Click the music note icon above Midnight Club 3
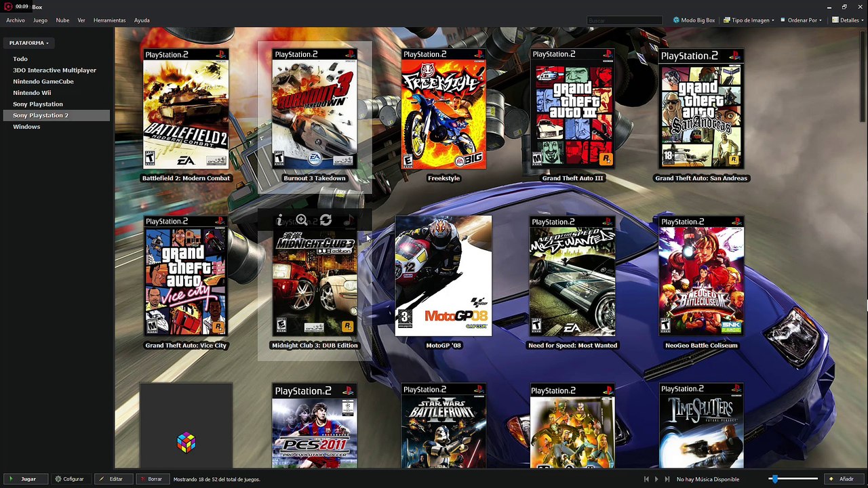The image size is (868, 488). pos(349,220)
